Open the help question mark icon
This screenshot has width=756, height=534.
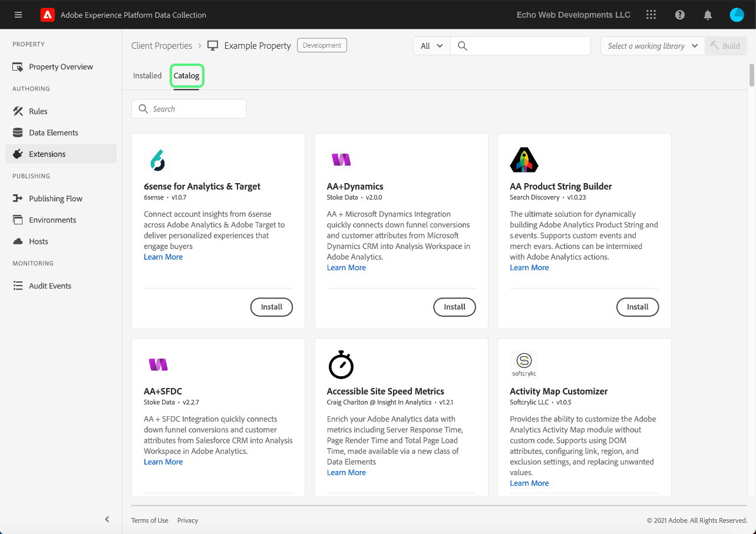(680, 15)
